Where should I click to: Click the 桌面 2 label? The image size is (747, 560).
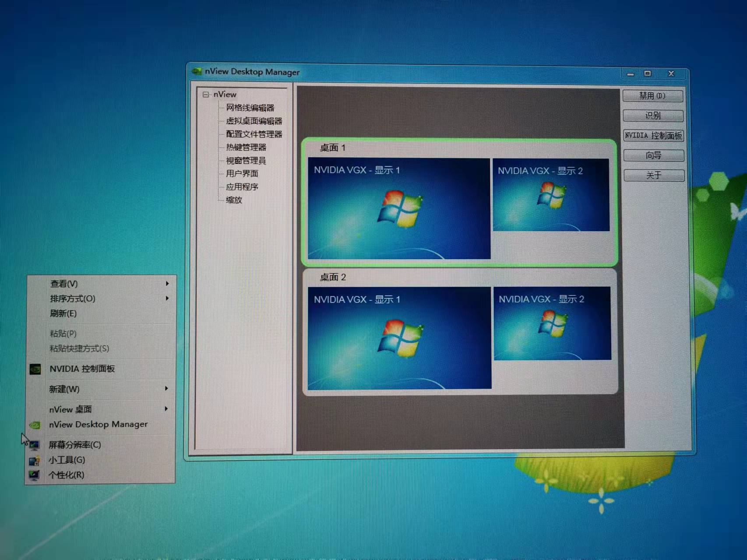coord(333,277)
